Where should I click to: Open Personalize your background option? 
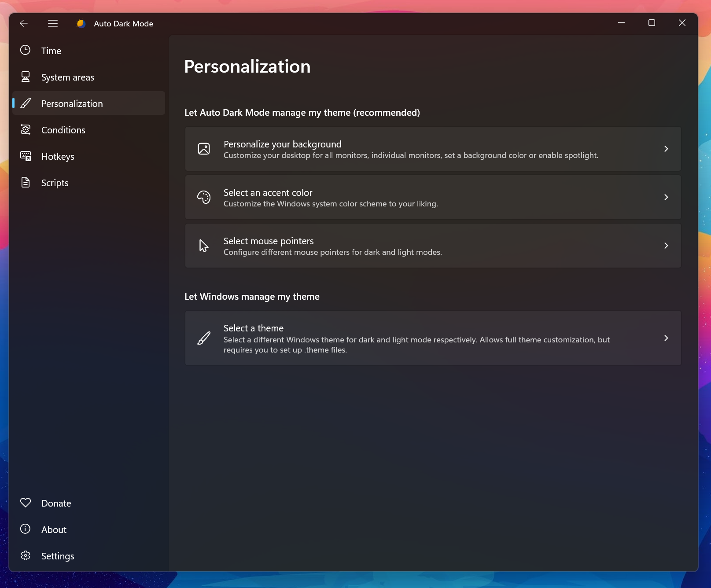pos(433,149)
